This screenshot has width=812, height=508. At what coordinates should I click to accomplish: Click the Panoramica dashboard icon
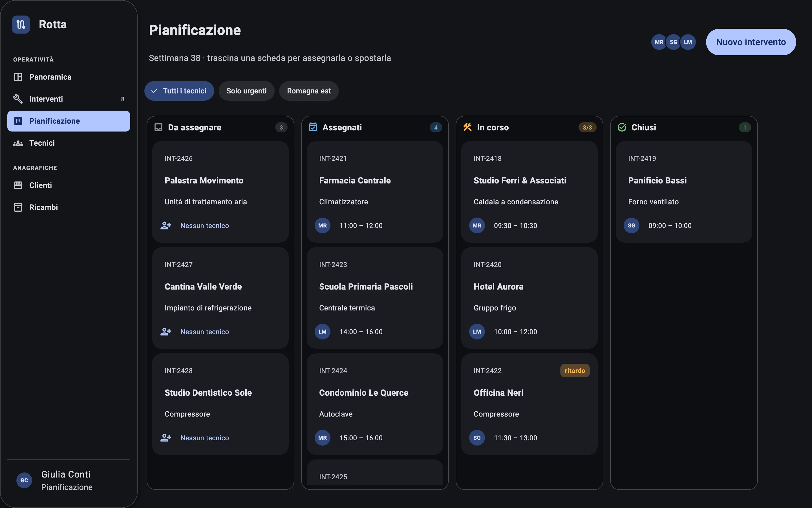(18, 77)
